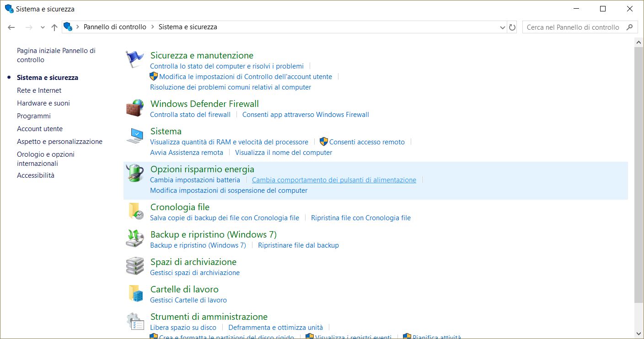Click Avvia Assistenza remota link
Screen dimensions: 644x339
(187, 153)
